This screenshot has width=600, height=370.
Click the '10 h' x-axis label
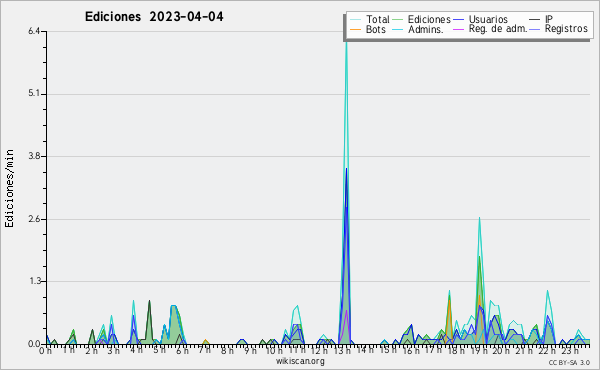pos(274,351)
